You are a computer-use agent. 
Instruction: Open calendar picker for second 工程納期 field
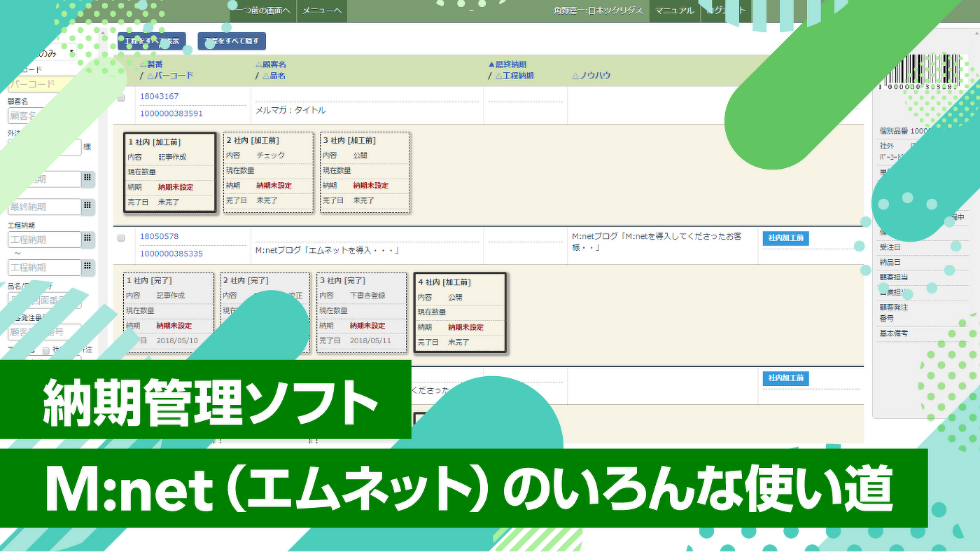click(87, 267)
